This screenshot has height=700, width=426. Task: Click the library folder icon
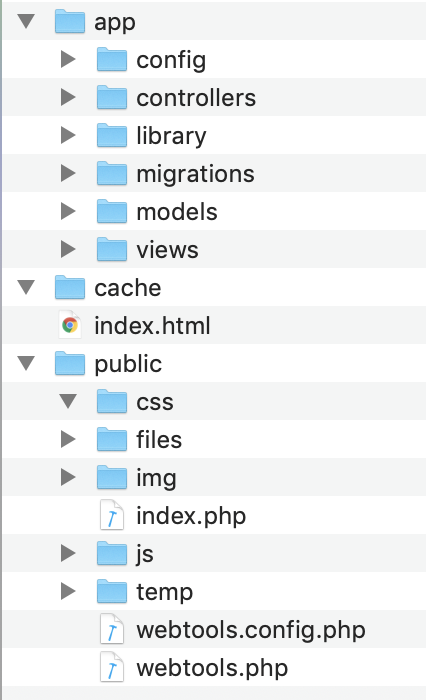[x=112, y=135]
